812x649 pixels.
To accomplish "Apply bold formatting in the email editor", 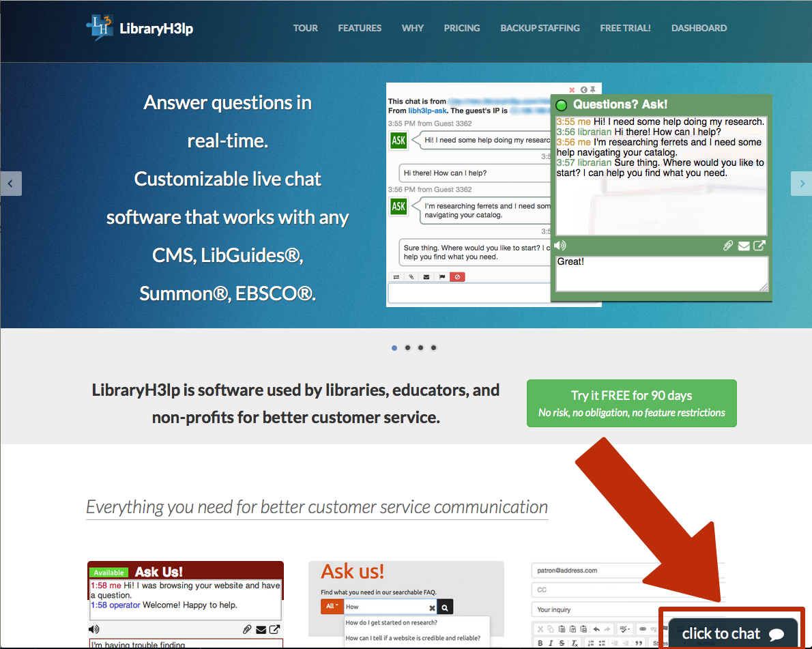I will pyautogui.click(x=540, y=642).
